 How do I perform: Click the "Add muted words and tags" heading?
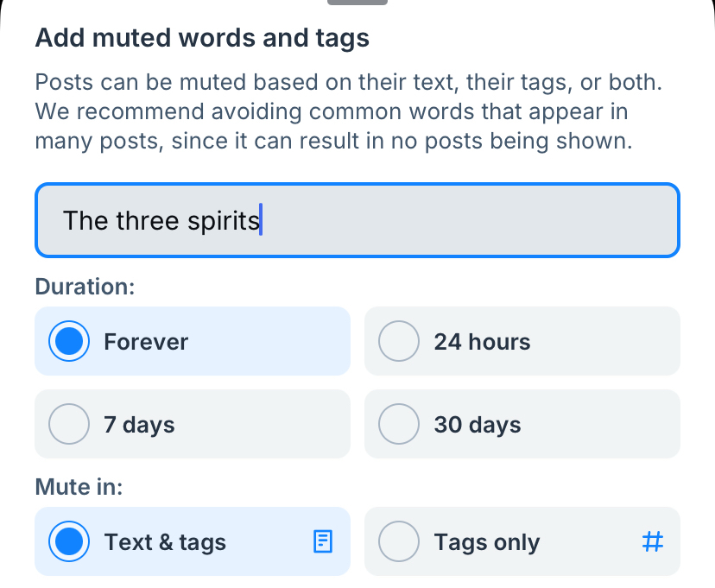tap(202, 39)
